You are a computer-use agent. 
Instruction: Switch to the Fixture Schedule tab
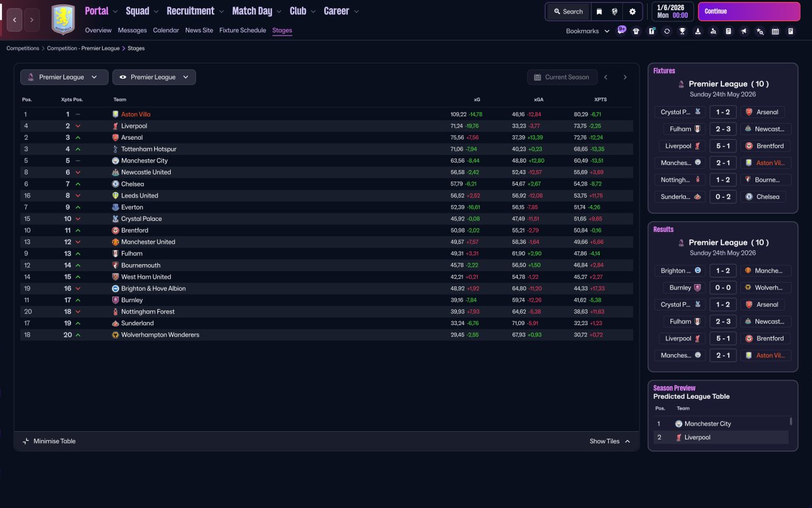242,30
